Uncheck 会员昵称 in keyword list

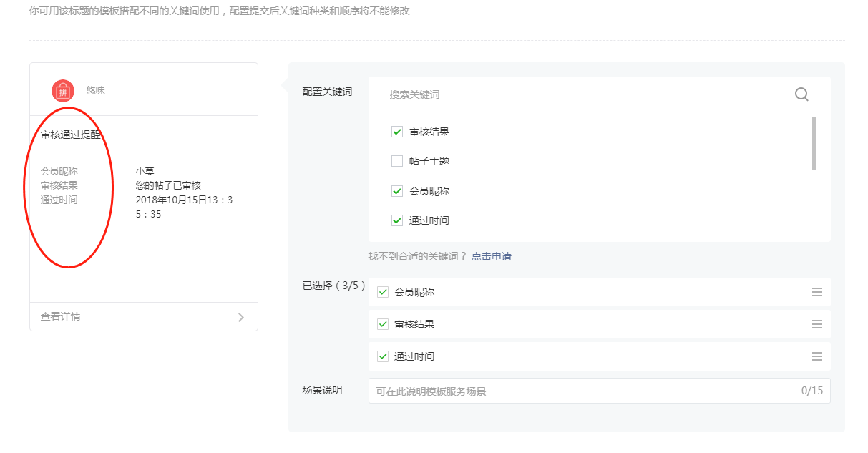[397, 191]
